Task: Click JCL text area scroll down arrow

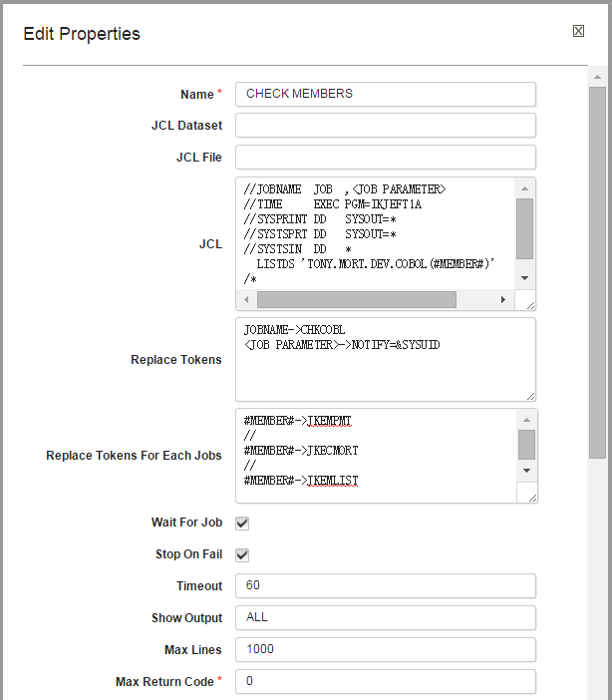Action: point(525,279)
